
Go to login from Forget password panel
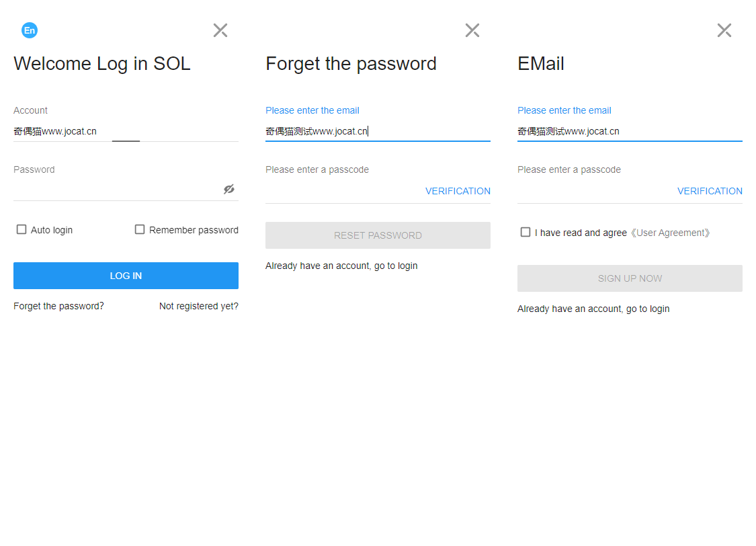pyautogui.click(x=341, y=266)
